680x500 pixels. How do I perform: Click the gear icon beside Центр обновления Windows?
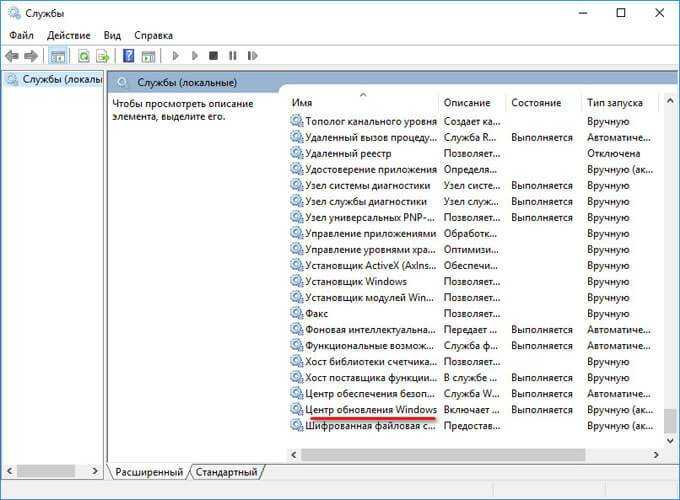297,409
